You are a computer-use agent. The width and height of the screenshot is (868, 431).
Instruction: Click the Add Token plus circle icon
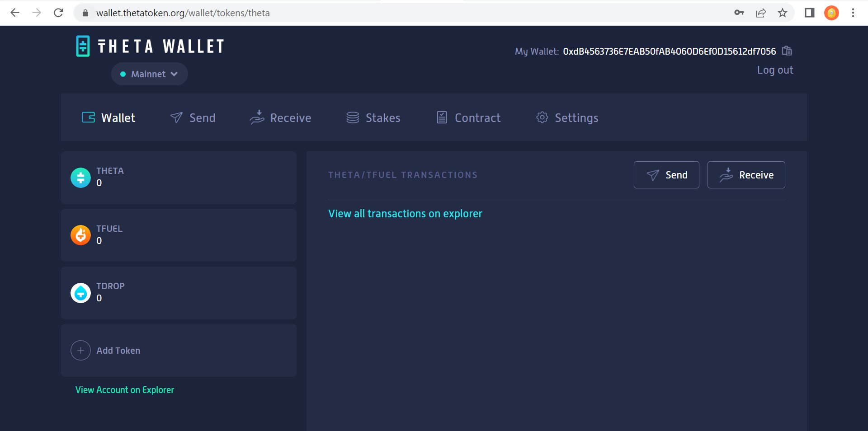[80, 351]
